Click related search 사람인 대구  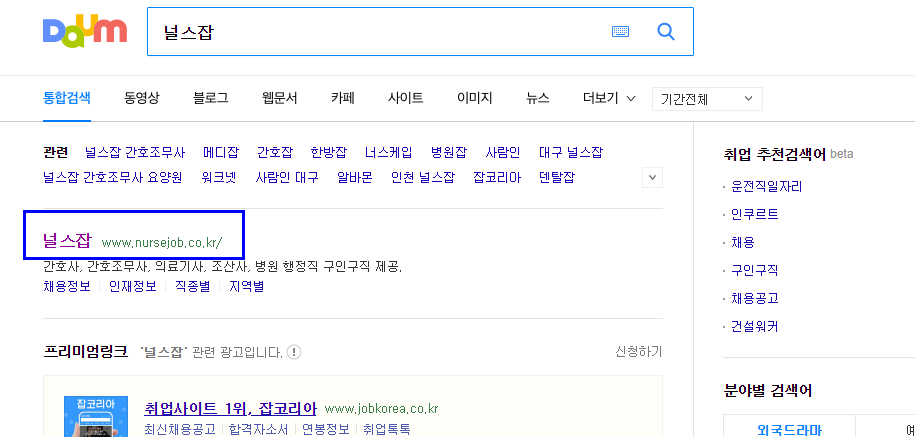pyautogui.click(x=287, y=177)
